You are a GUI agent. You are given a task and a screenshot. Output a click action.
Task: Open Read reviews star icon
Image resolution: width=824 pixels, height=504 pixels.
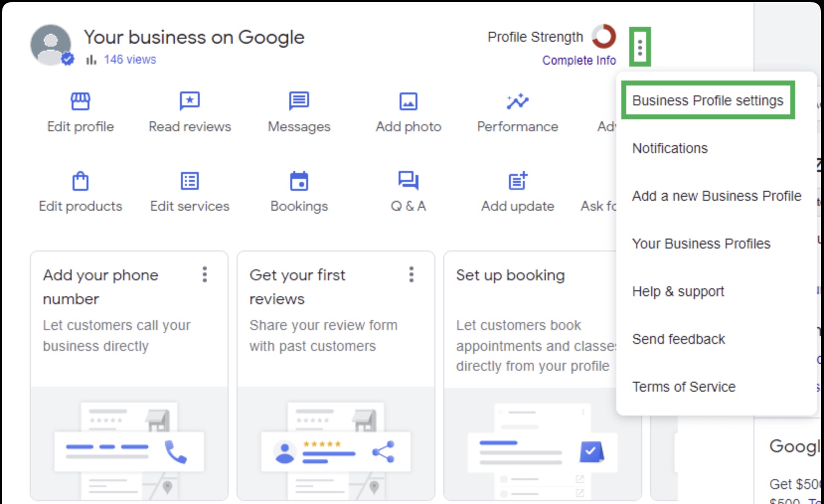190,101
